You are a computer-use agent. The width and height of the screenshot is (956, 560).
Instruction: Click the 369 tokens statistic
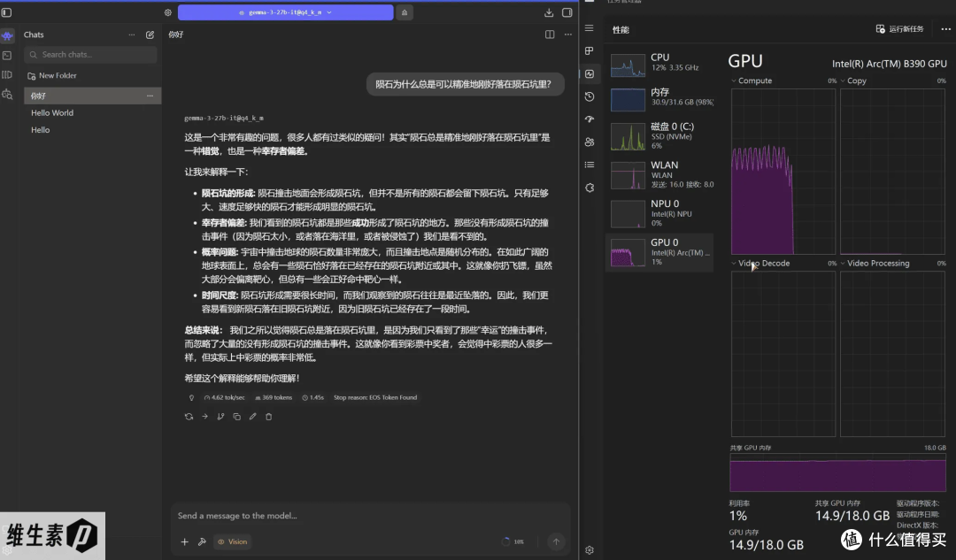point(274,397)
